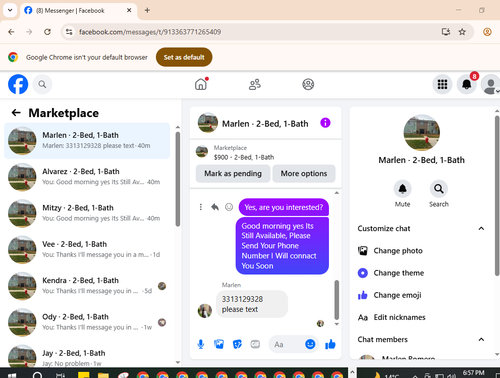Open the Friends icon in top navigation
The height and width of the screenshot is (378, 500).
(x=255, y=84)
